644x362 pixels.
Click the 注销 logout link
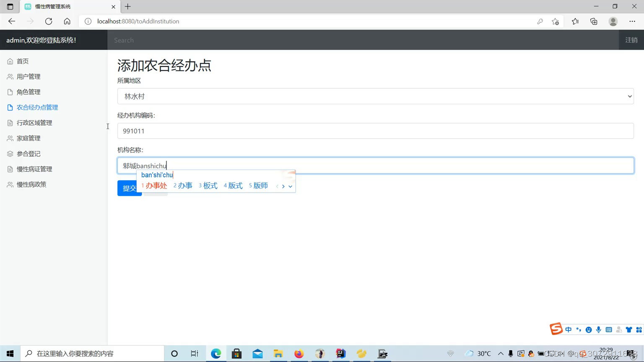(x=631, y=40)
